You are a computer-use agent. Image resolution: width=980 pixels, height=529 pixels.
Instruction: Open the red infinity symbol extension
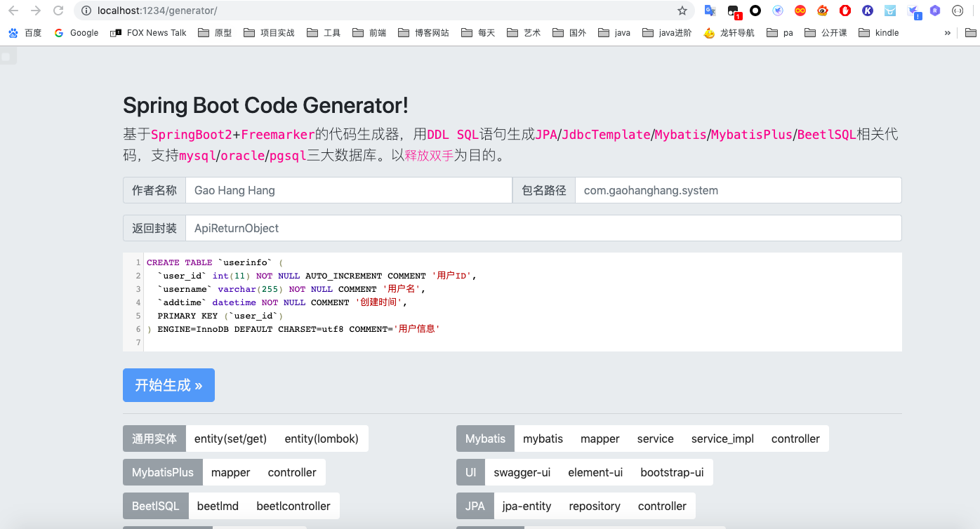click(800, 11)
